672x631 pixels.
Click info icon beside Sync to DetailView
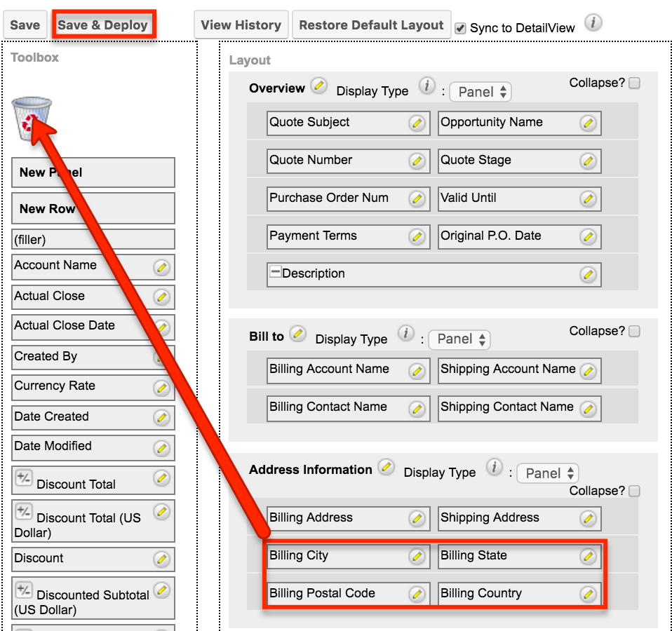pos(593,22)
